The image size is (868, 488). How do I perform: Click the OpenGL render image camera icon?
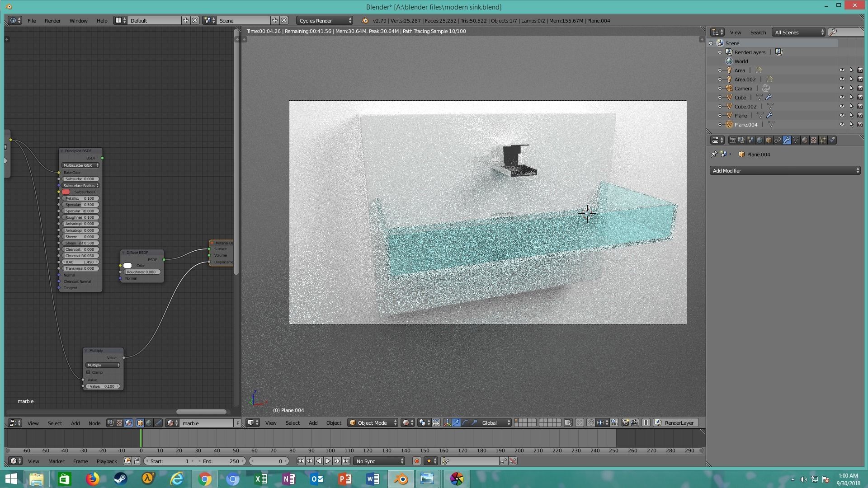625,422
